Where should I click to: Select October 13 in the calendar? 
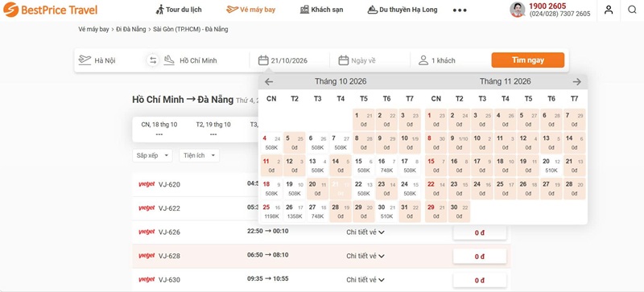pyautogui.click(x=317, y=166)
